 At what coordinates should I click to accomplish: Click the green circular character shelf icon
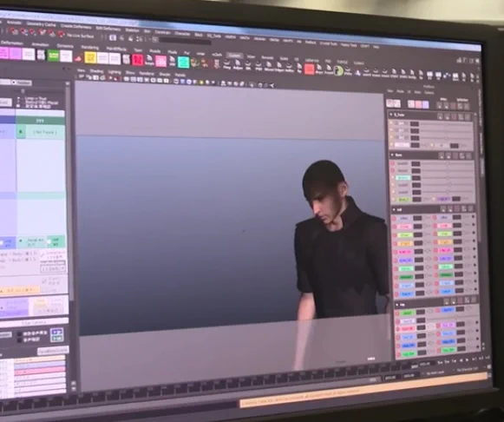click(338, 70)
